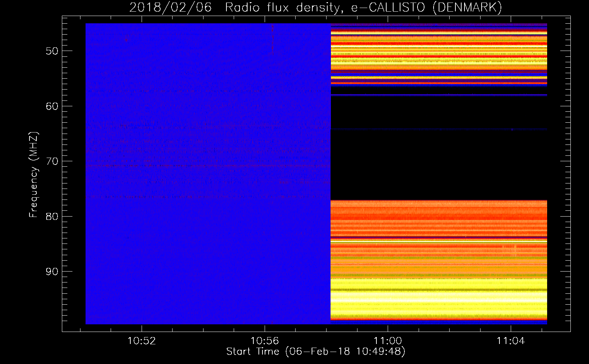Click the 10:56 time tick label
Image resolution: width=589 pixels, height=364 pixels.
pos(265,341)
